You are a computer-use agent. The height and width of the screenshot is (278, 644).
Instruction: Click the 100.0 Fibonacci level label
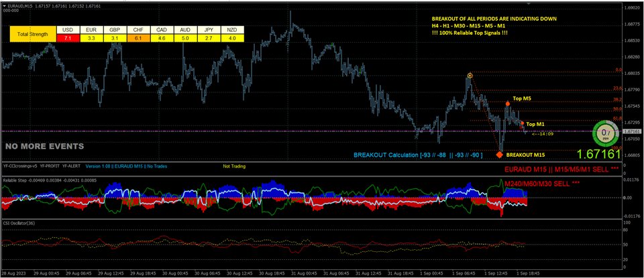617,147
